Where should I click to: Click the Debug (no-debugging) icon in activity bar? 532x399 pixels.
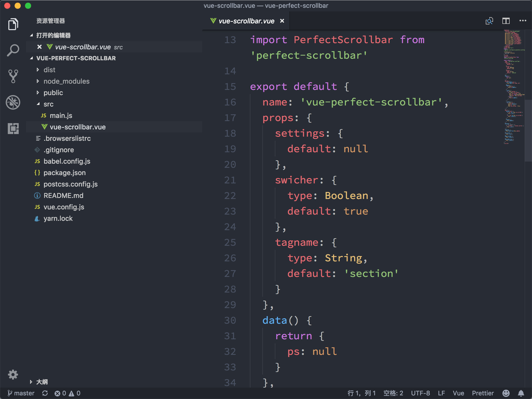tap(13, 102)
